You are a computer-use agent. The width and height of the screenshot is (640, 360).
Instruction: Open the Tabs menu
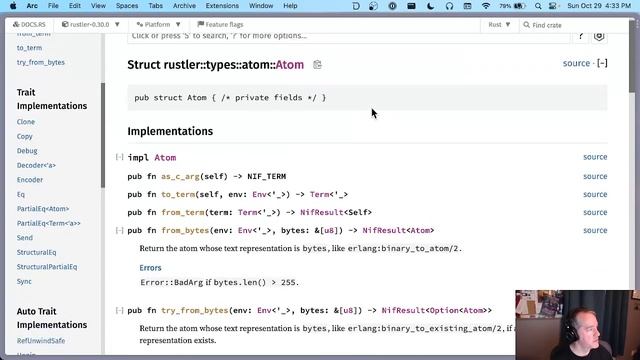click(156, 6)
